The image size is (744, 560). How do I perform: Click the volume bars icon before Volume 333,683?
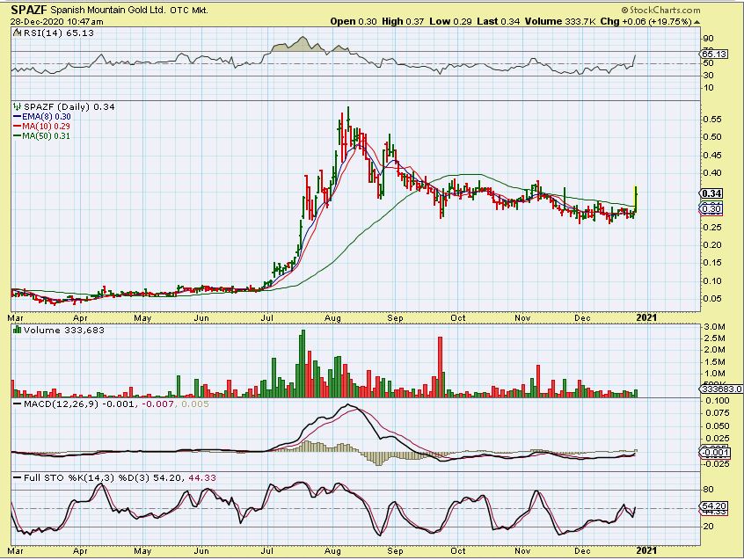[x=18, y=330]
